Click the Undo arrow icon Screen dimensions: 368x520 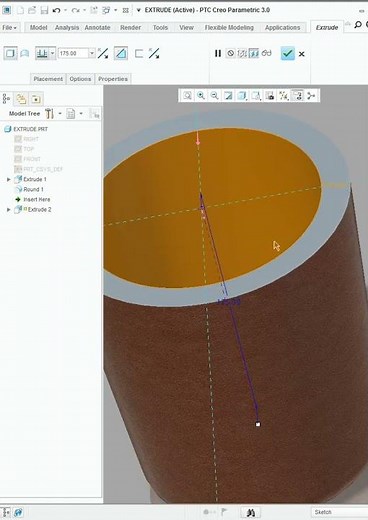click(x=56, y=11)
